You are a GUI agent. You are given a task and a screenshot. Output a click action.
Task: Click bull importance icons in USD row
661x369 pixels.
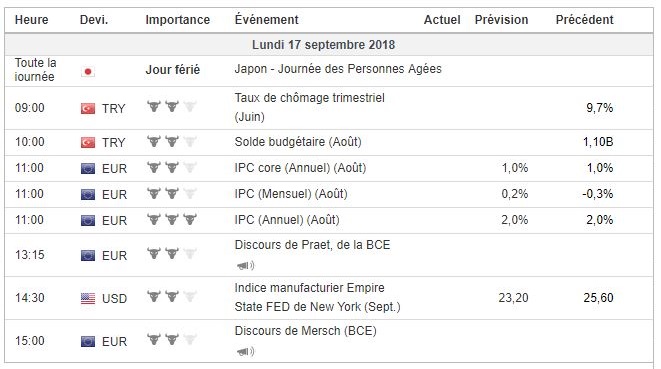(x=172, y=296)
